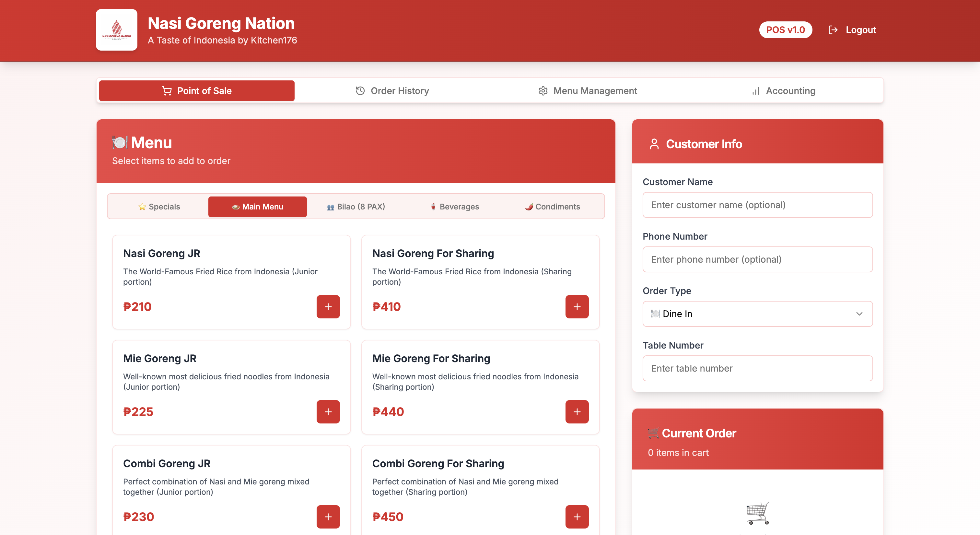The height and width of the screenshot is (535, 980).
Task: Click the ₱450 price
Action: click(387, 516)
